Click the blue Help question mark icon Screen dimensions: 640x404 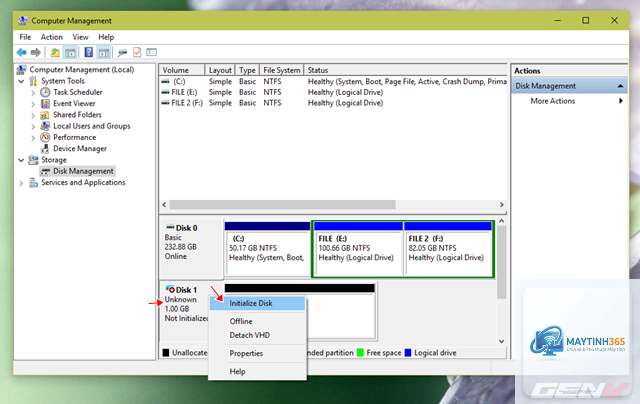(89, 52)
